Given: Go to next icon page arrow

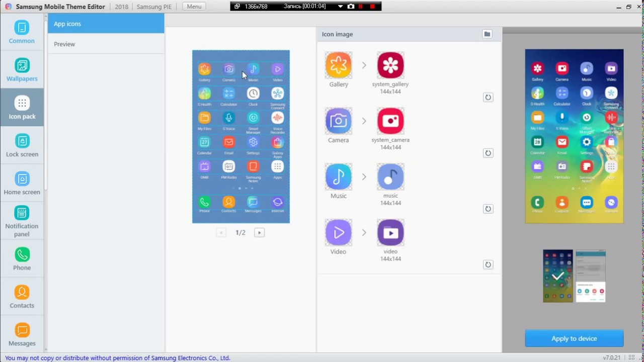Looking at the screenshot, I should coord(259,232).
